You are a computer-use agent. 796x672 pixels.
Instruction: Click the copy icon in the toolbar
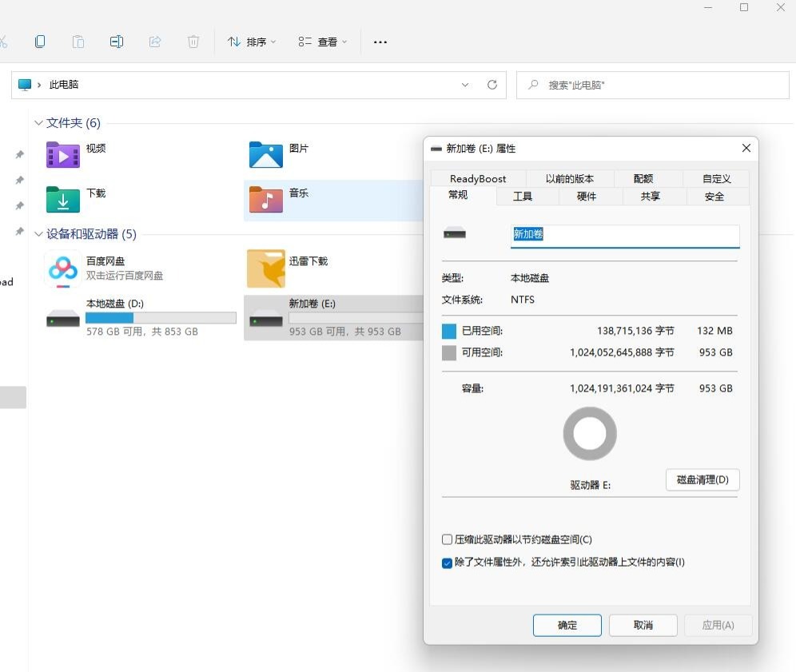point(40,42)
